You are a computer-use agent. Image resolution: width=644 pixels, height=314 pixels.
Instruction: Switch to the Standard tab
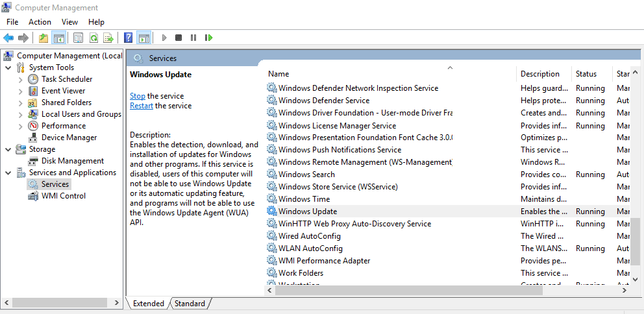(x=190, y=304)
